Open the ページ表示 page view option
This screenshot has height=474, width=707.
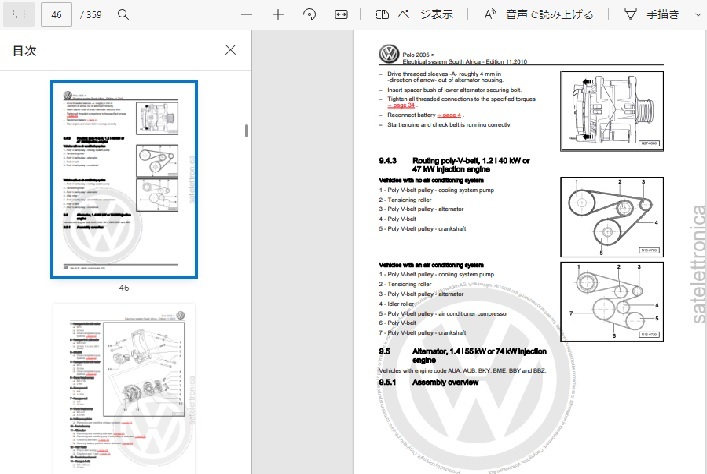point(413,14)
